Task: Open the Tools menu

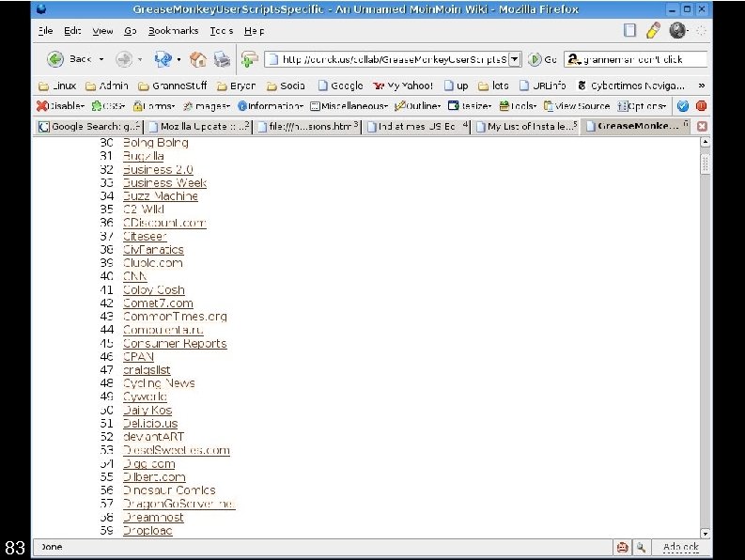Action: [x=222, y=31]
